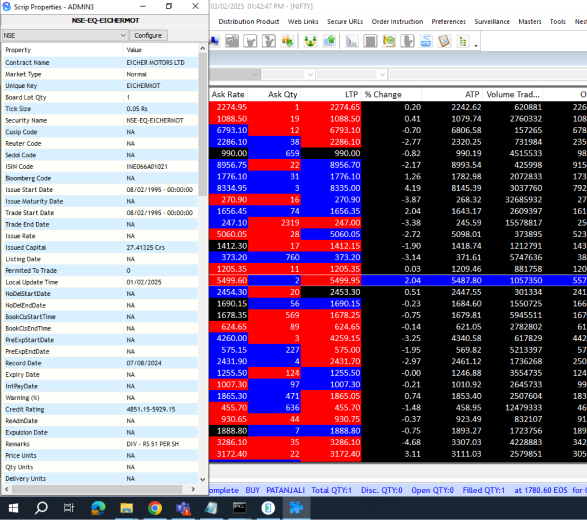Click scroll-down arrow in Scrip Properties list

coord(203,479)
